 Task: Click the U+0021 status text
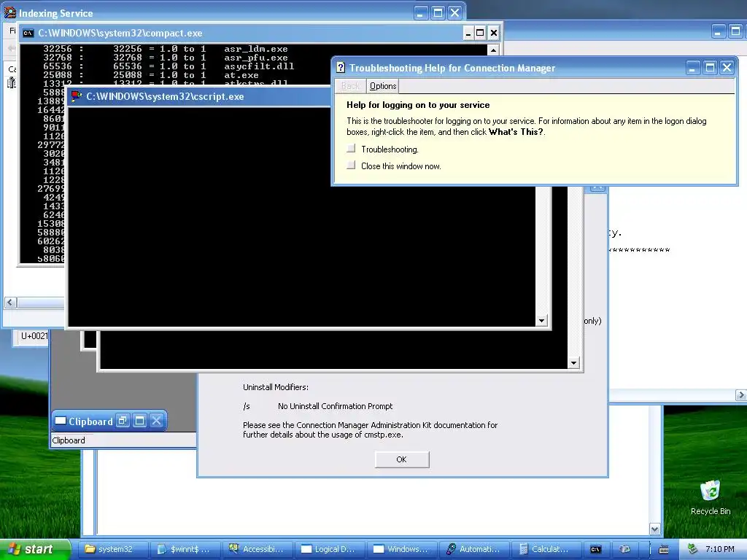(x=34, y=335)
